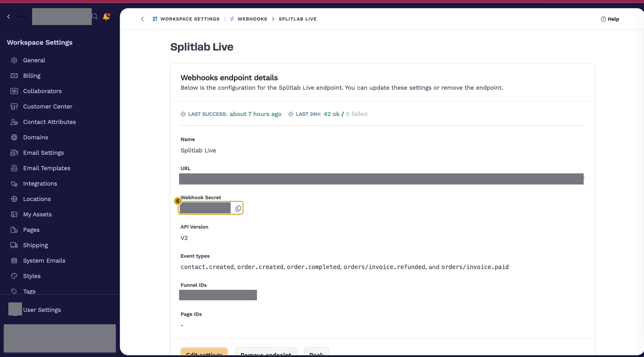
Task: Click the 'about 7 hours ago' text
Action: [256, 114]
